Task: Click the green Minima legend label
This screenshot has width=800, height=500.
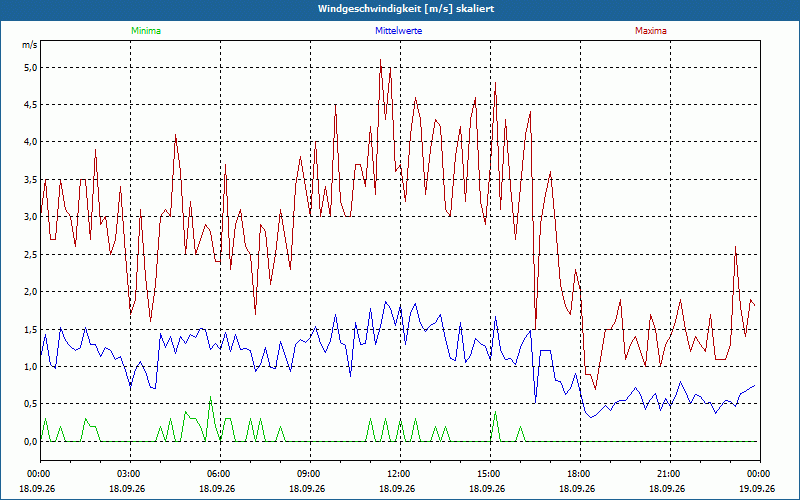Action: coord(146,31)
